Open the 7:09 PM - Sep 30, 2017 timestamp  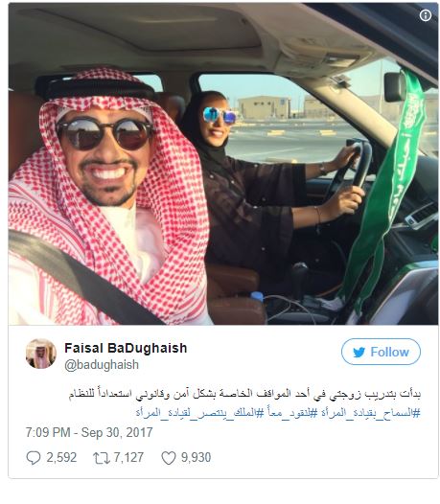[x=89, y=432]
